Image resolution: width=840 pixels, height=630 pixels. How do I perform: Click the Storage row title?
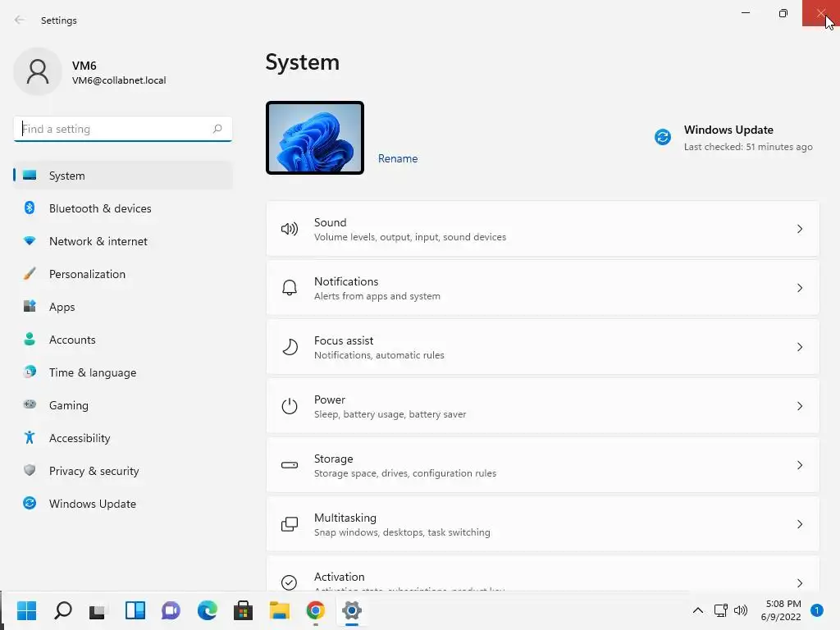tap(333, 459)
